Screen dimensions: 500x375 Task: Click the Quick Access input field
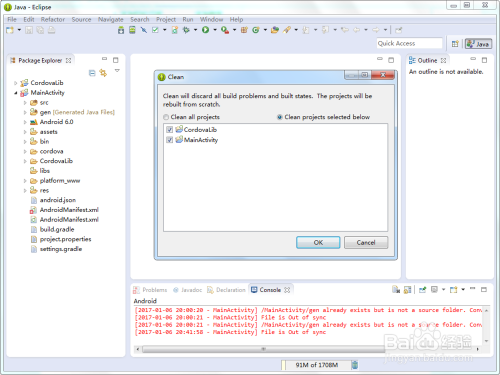(x=409, y=43)
